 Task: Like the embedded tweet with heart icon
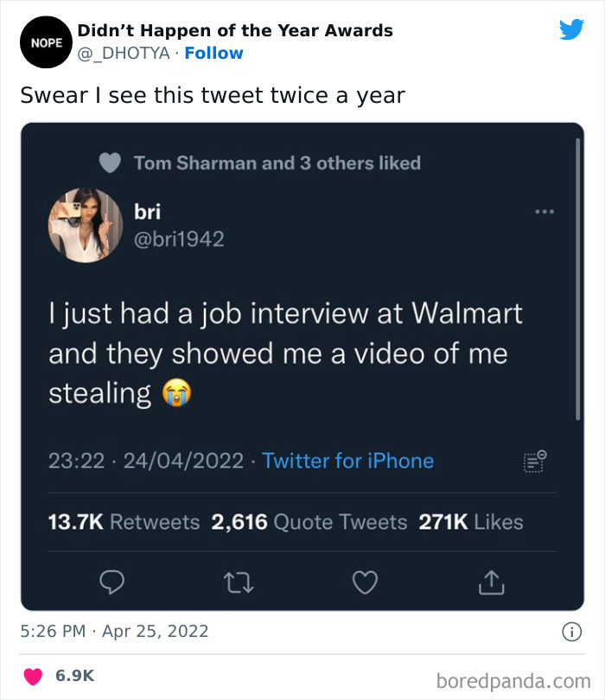tap(366, 584)
